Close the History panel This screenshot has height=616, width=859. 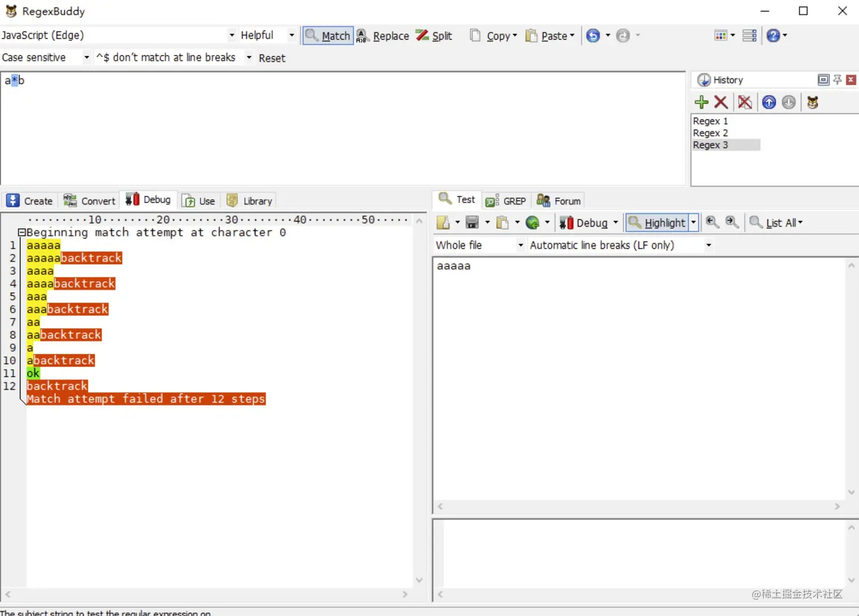point(851,79)
